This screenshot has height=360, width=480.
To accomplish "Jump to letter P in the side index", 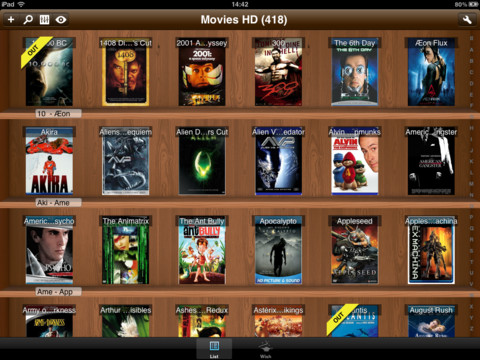I will tap(471, 217).
